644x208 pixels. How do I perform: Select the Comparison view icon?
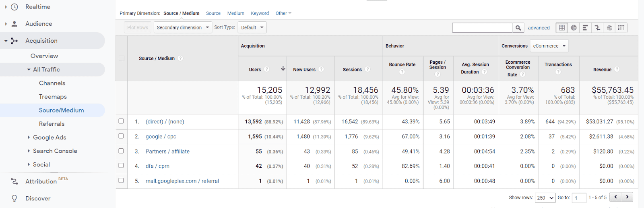coord(597,28)
